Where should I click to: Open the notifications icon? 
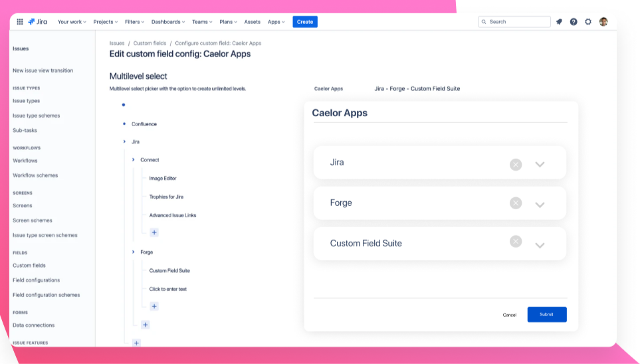click(559, 22)
